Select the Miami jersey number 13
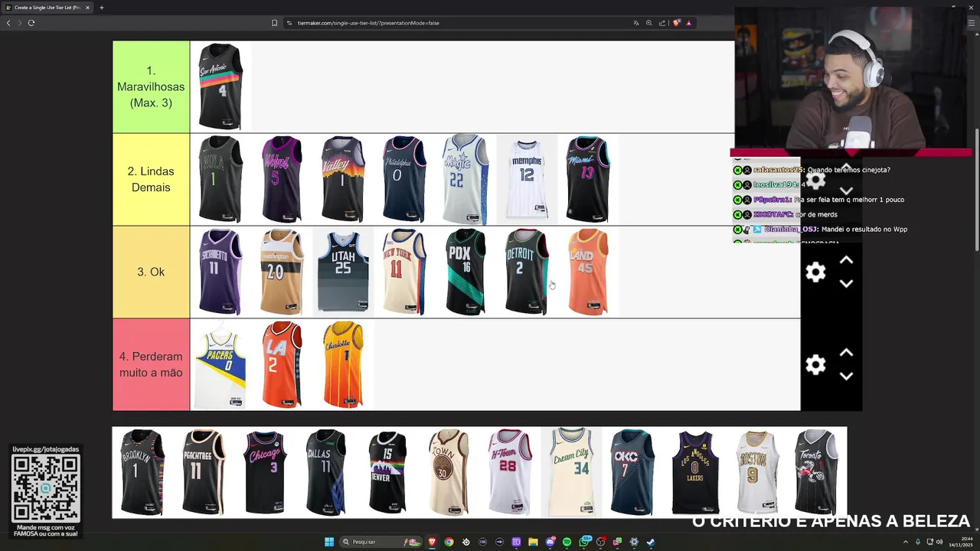The width and height of the screenshot is (980, 551). (x=588, y=179)
